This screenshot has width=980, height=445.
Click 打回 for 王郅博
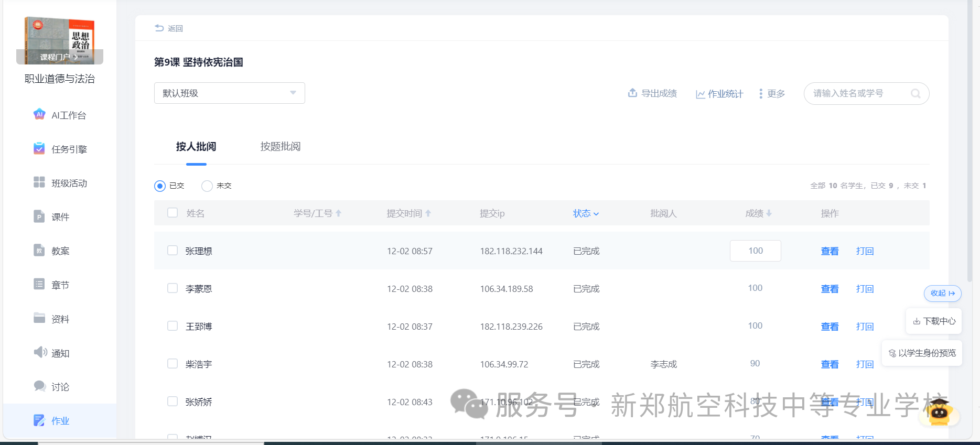(x=865, y=327)
